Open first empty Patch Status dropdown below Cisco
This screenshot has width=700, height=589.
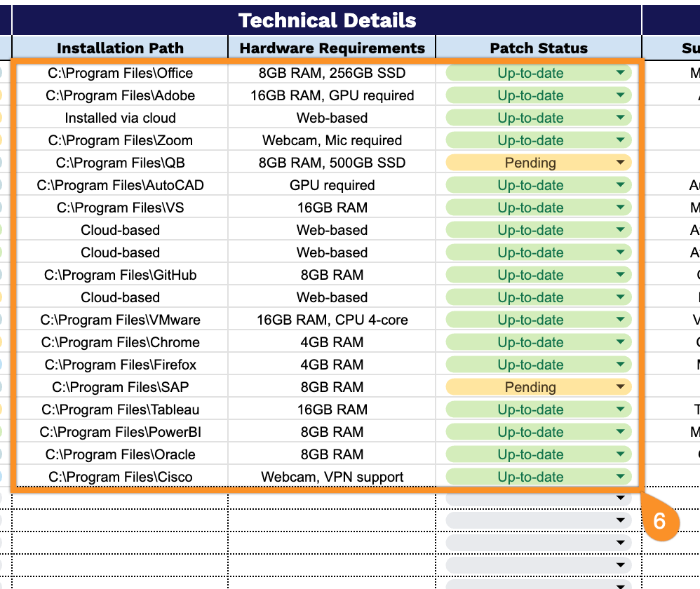[x=619, y=499]
